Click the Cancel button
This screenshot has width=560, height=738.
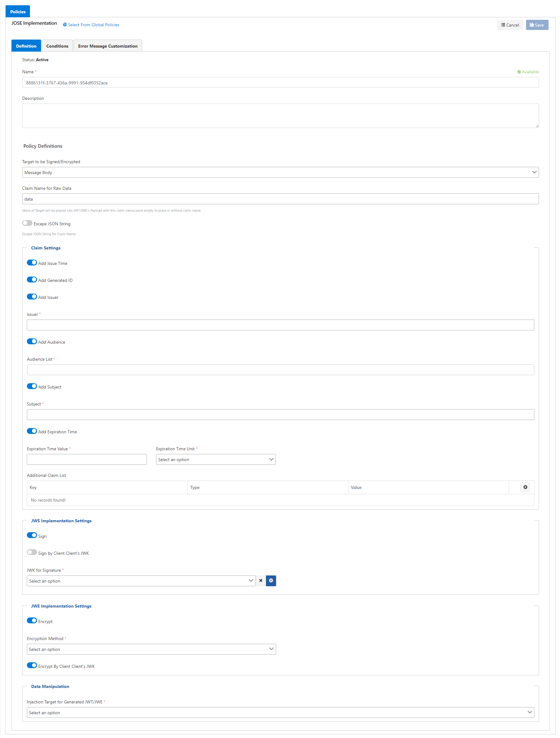click(x=510, y=25)
